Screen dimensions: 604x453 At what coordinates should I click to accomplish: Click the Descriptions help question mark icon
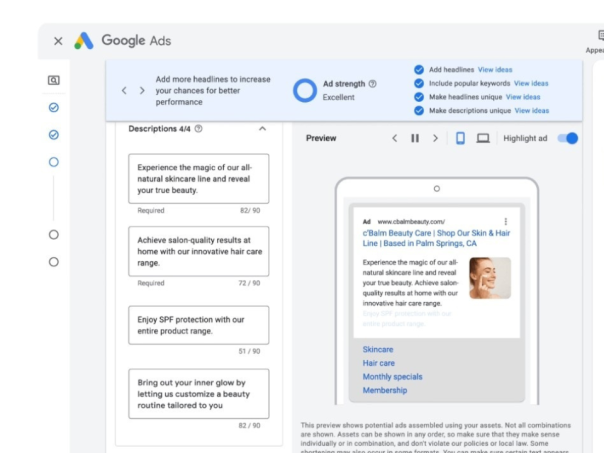click(199, 129)
